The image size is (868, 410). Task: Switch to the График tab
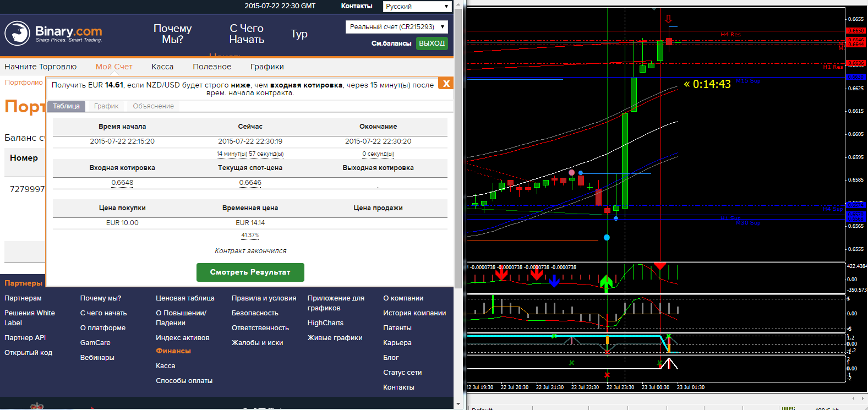point(106,106)
